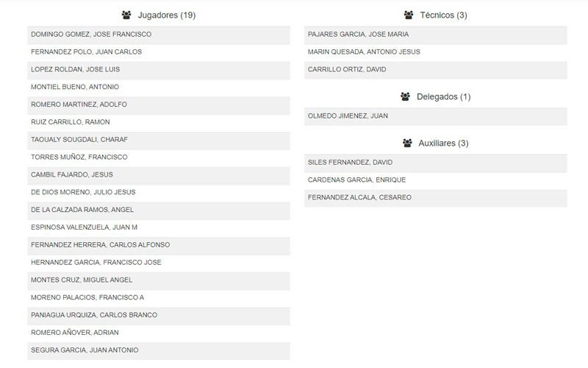Select coach PAJARES GARCIA, JOSE MARIA
The image size is (588, 368).
[x=436, y=35]
